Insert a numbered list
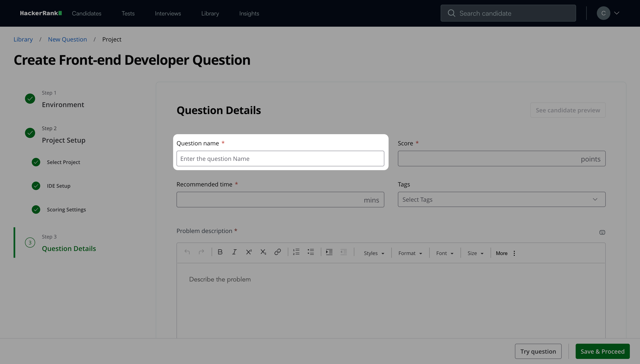Image resolution: width=640 pixels, height=364 pixels. tap(296, 252)
